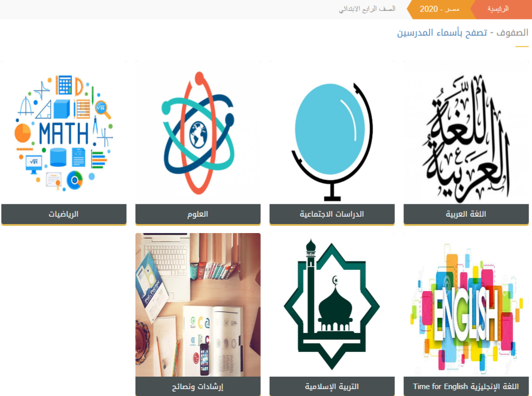Select the اللغة العربية button
The width and height of the screenshot is (532, 396).
[466, 214]
